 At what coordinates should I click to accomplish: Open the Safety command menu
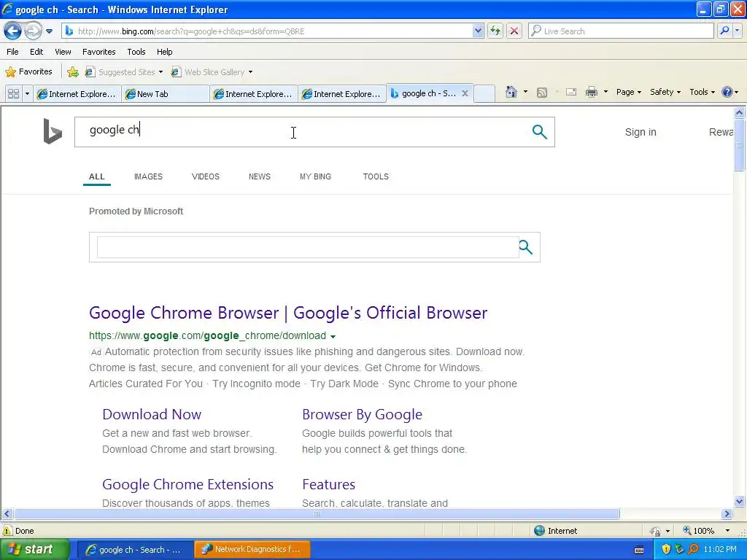(665, 92)
